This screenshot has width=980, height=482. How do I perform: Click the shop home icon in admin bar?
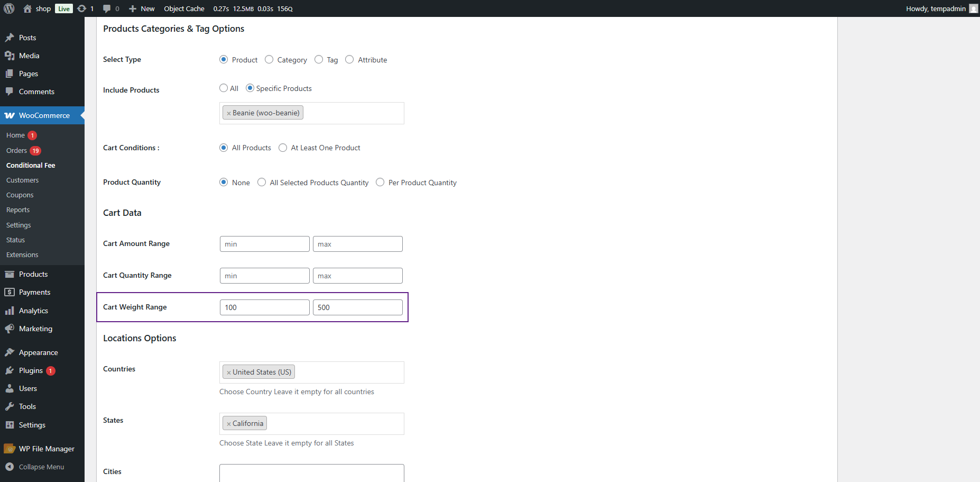pos(27,8)
